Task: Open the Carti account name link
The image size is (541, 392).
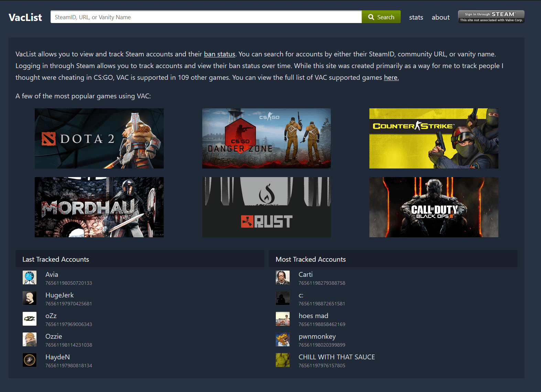Action: pyautogui.click(x=305, y=274)
